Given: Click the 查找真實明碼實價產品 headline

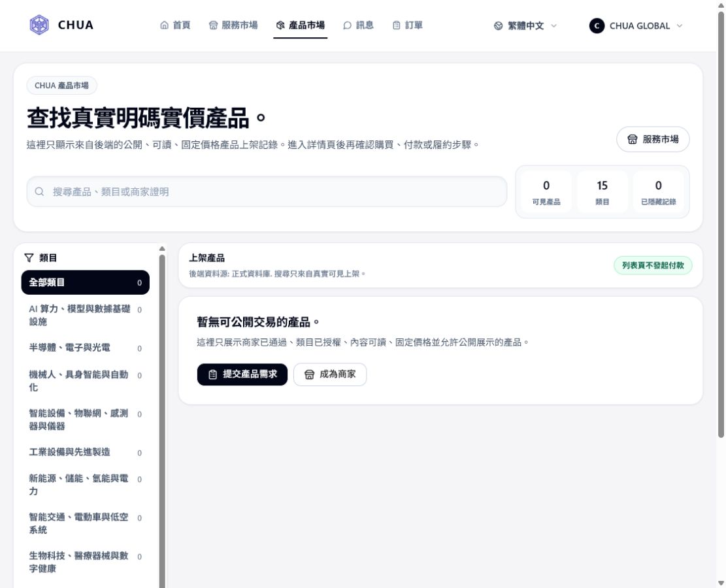Looking at the screenshot, I should point(146,118).
